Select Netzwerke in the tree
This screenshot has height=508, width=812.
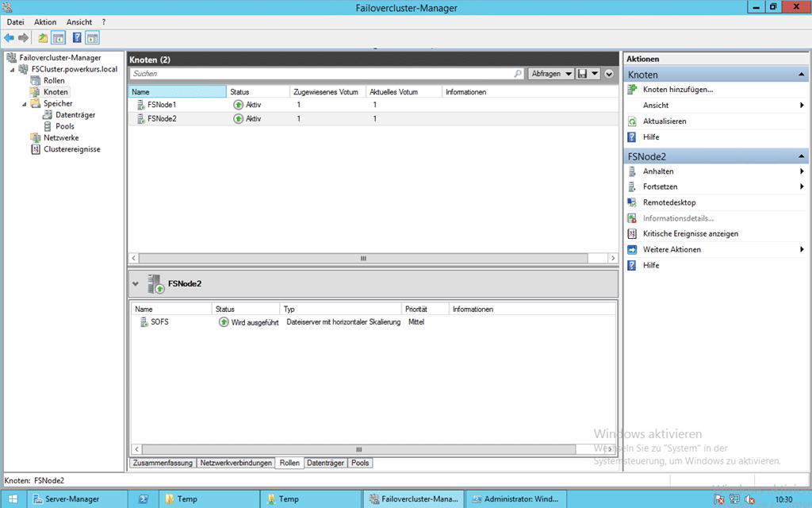pos(61,138)
